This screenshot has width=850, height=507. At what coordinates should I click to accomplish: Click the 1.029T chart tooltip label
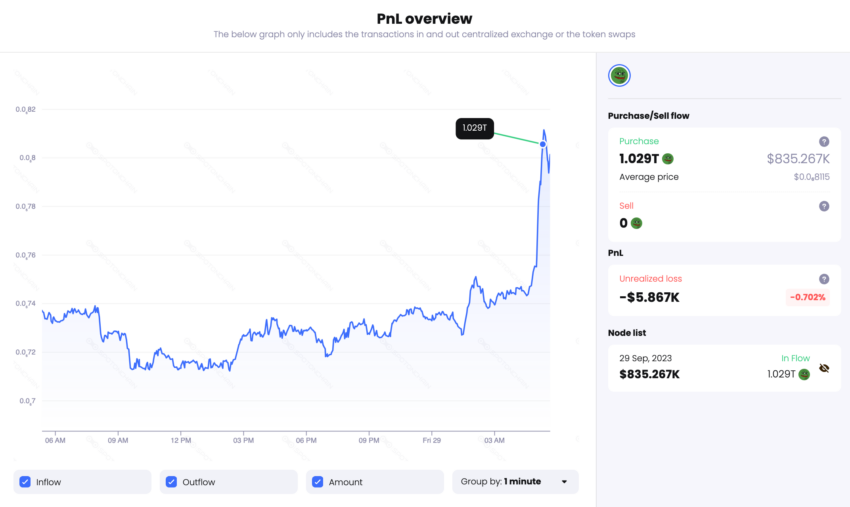[x=475, y=128]
